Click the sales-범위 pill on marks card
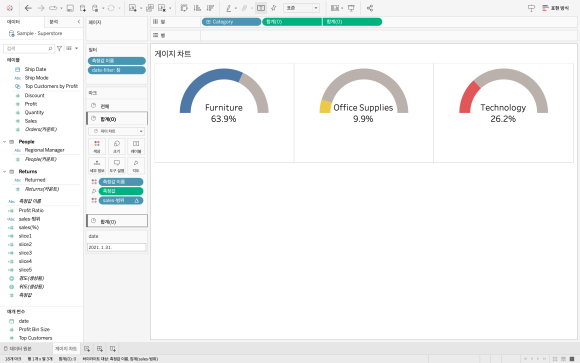Viewport: 580px width, 363px height. 121,201
